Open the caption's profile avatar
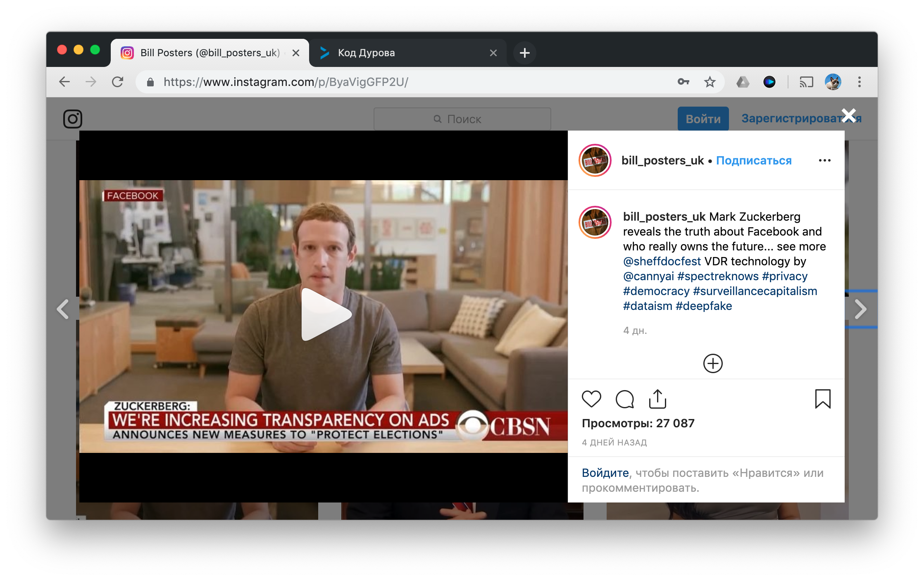The image size is (924, 581). click(x=595, y=222)
